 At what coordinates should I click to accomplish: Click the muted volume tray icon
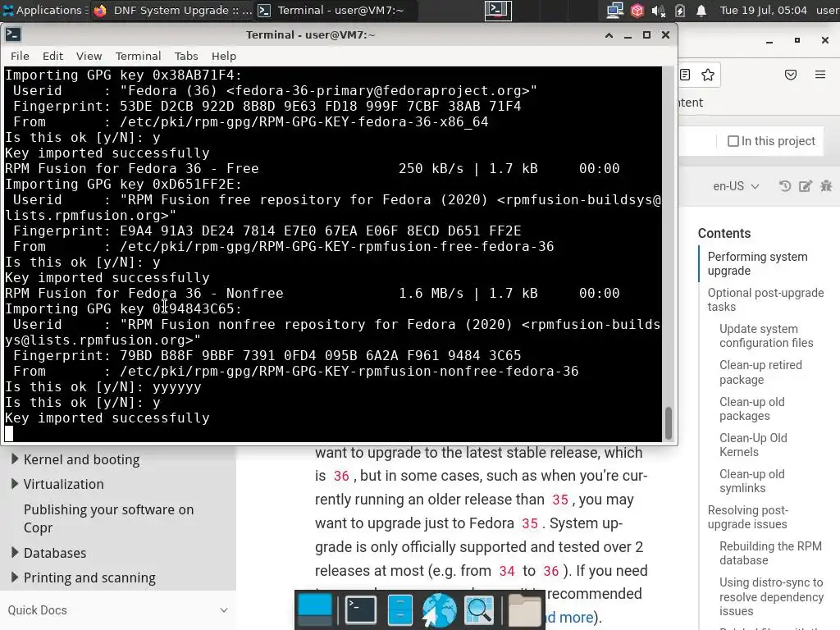click(659, 10)
